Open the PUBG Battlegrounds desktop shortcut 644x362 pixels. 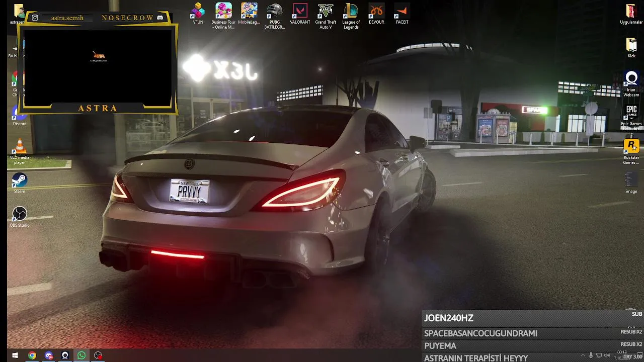tap(275, 16)
